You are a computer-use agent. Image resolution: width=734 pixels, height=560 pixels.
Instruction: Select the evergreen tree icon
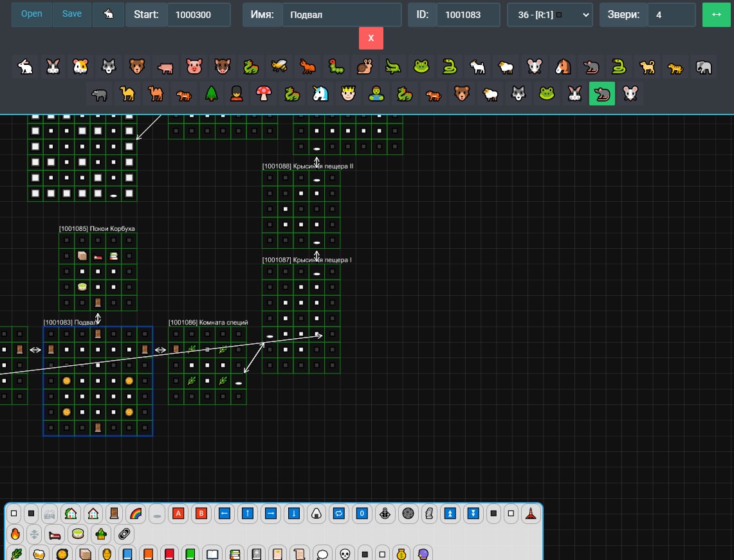pyautogui.click(x=212, y=94)
